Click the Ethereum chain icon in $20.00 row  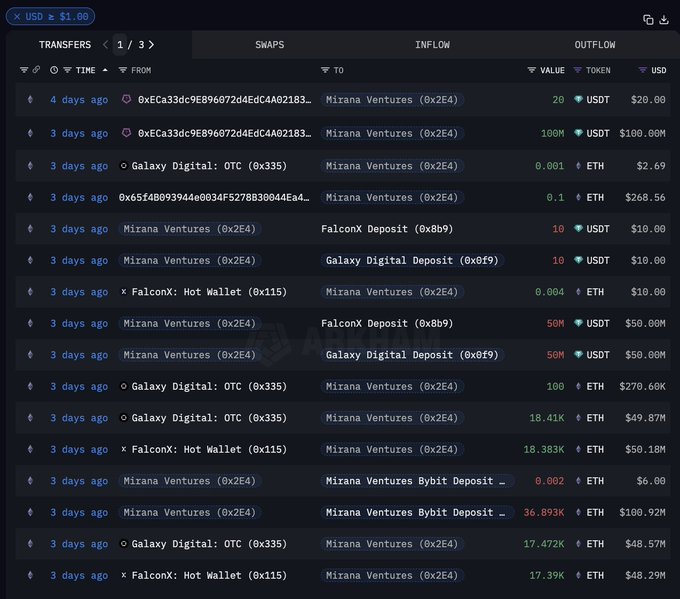[30, 99]
